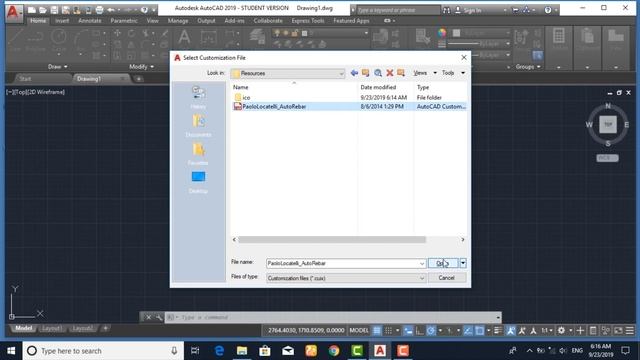640x360 pixels.
Task: Click the Windows taskbar search box
Action: pyautogui.click(x=103, y=351)
